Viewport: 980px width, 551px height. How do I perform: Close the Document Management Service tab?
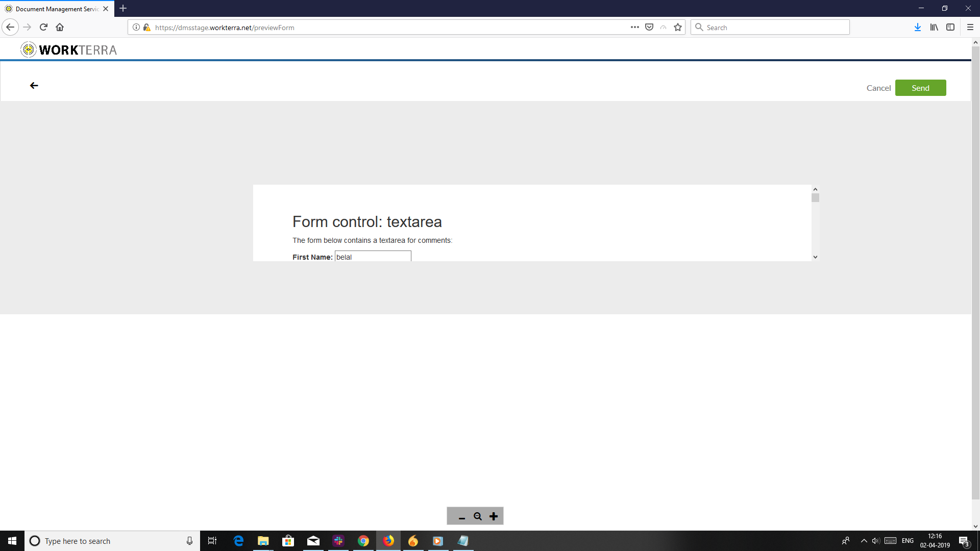pos(106,9)
